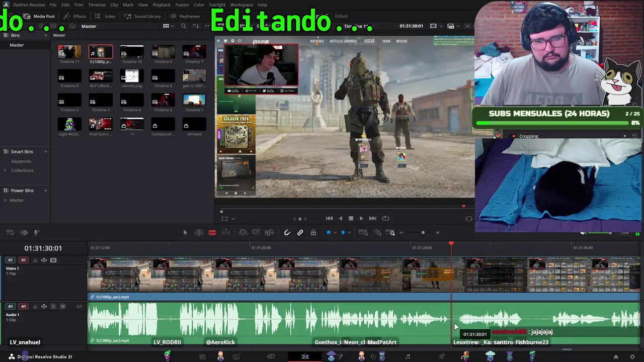The height and width of the screenshot is (362, 644).
Task: Open Timeline View Options icon
Action: (10, 233)
